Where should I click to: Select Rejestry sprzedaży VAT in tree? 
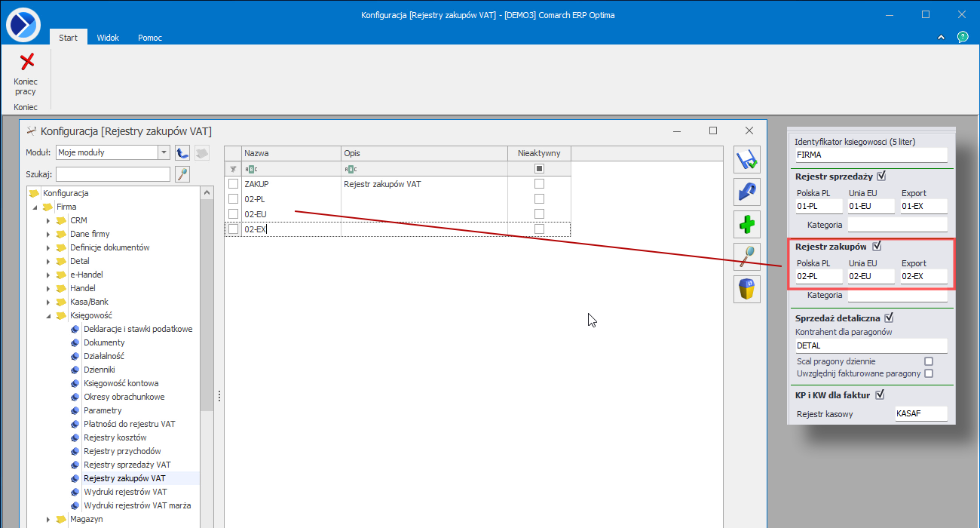(127, 465)
